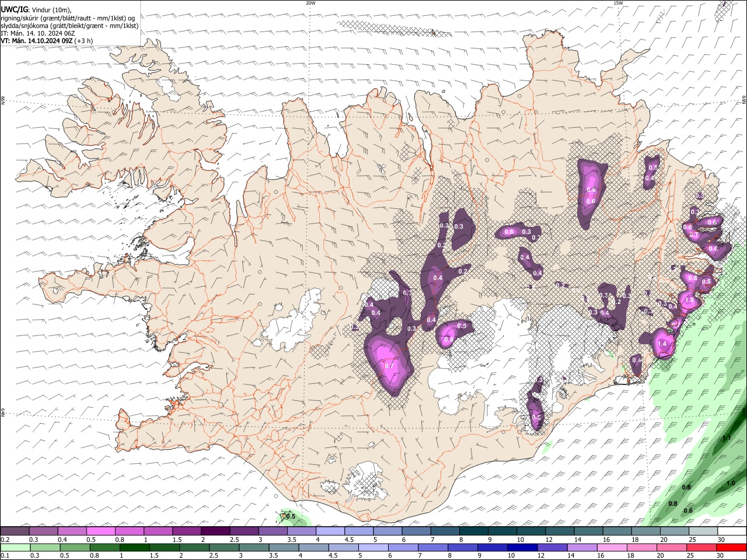Pick the top-row legend swatch labeled 6

417,531
